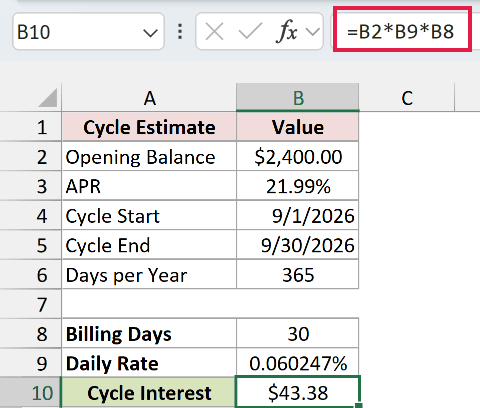The height and width of the screenshot is (408, 480).
Task: Click the 'Cycle Start' cell
Action: click(149, 216)
